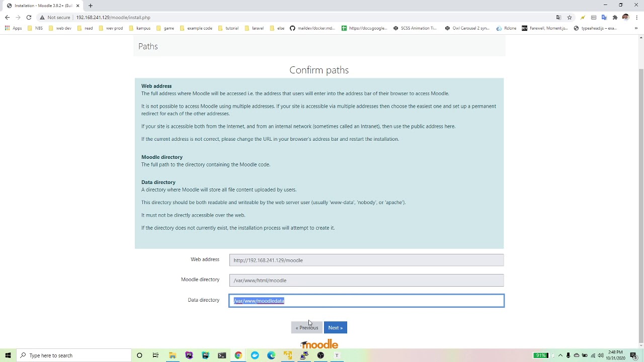This screenshot has height=362, width=644.
Task: Click the Not secure warning icon
Action: coord(42,17)
